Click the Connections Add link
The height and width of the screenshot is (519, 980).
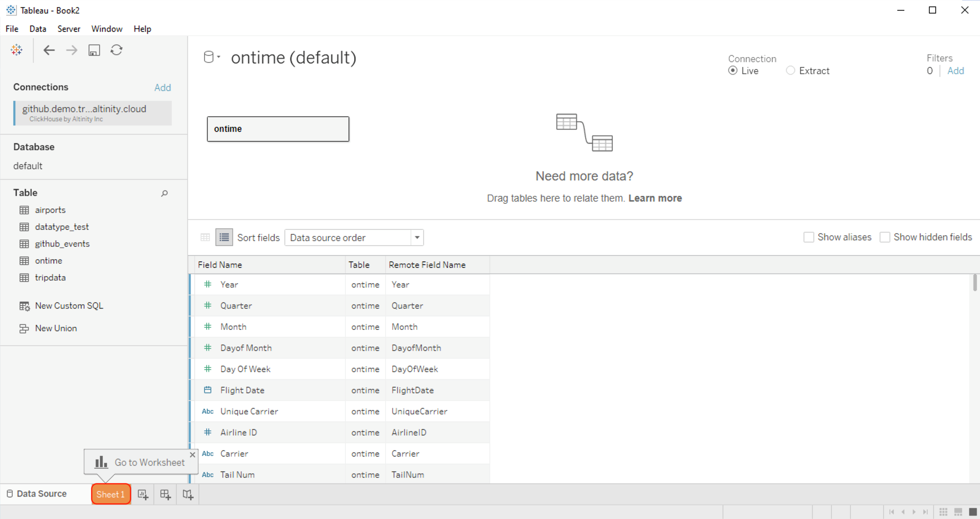click(x=162, y=87)
